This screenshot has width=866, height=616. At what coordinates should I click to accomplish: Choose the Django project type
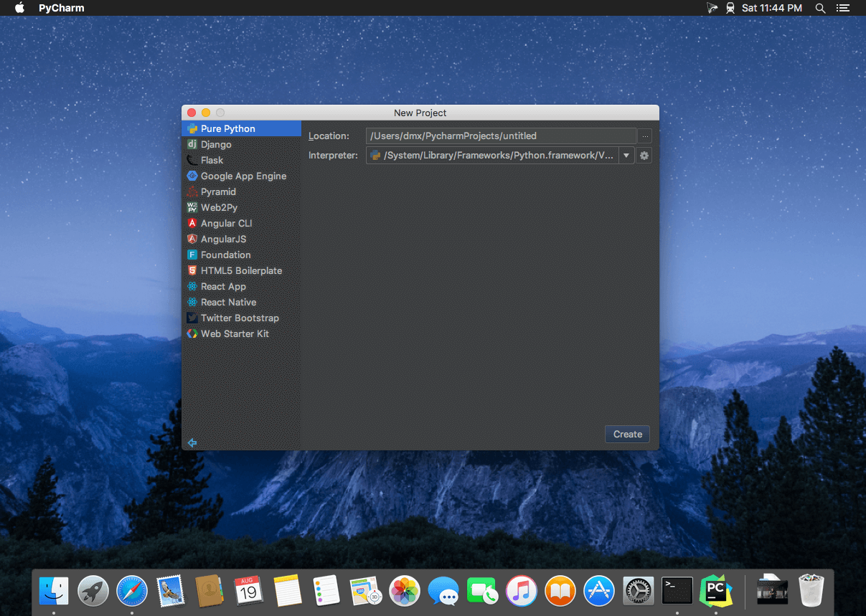tap(241, 144)
